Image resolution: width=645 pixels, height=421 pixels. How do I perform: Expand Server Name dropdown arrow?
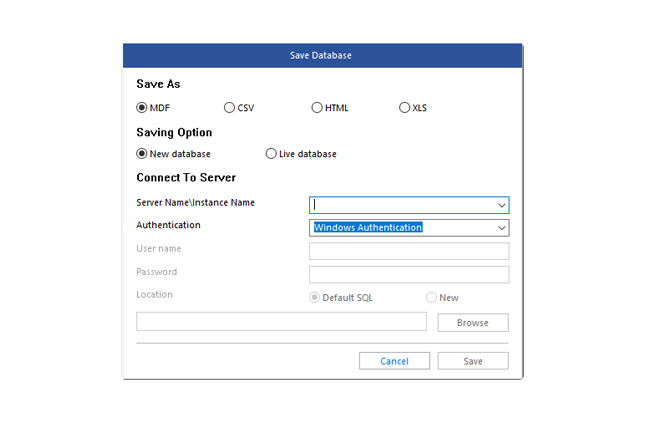[x=501, y=205]
